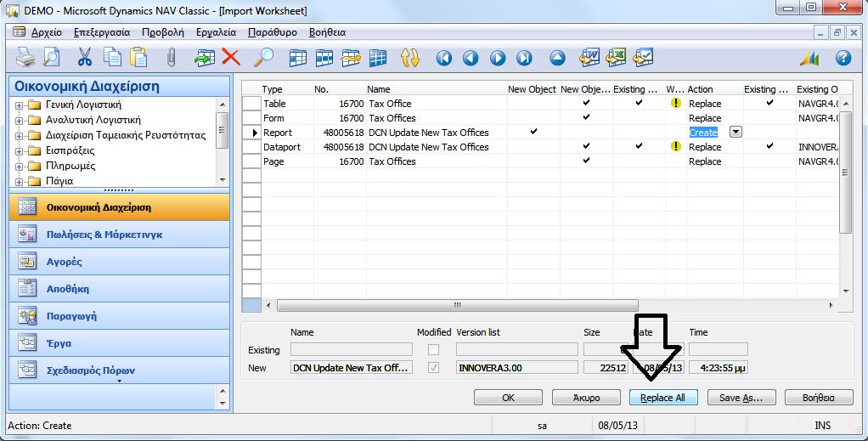Open Print Preview from the toolbar
This screenshot has height=441, width=868.
52,57
